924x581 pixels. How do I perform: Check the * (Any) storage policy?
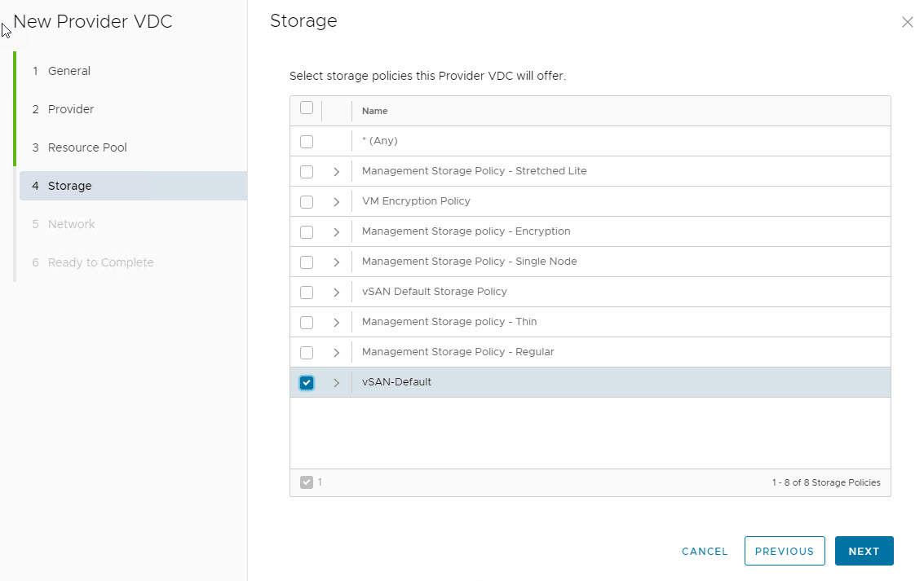click(307, 142)
